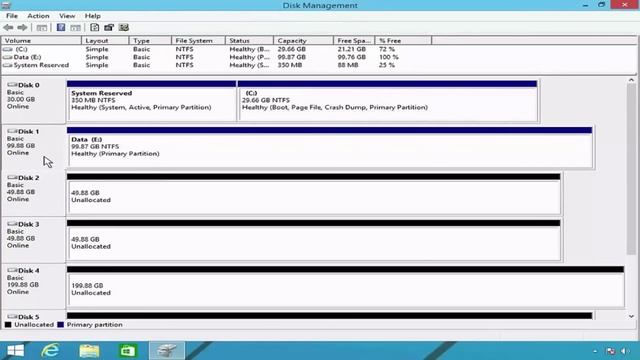Sort by the Free Space column header
Screen dimensions: 640x360
[x=354, y=41]
